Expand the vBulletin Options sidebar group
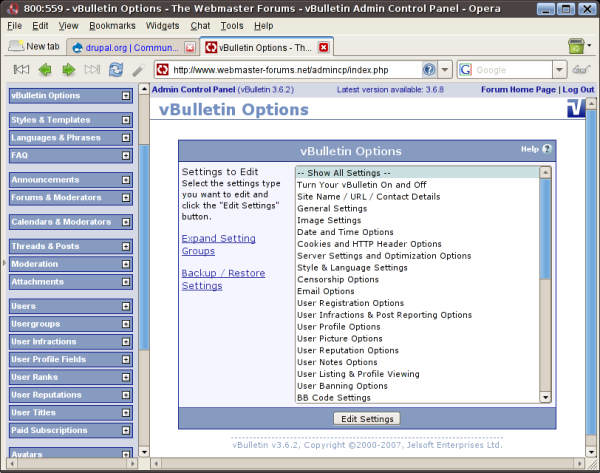 pyautogui.click(x=126, y=96)
